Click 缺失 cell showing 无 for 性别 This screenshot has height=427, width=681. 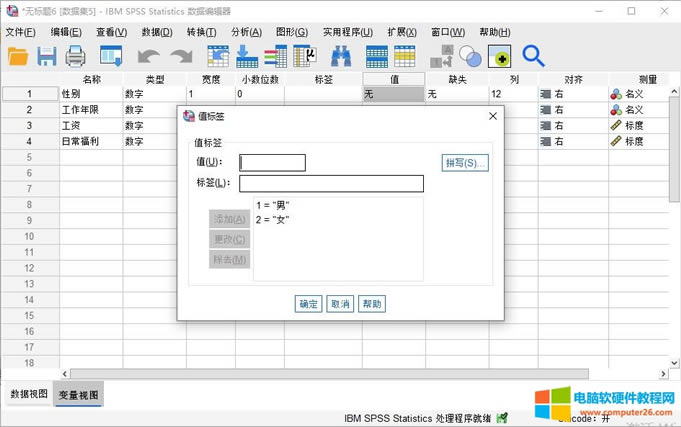[x=457, y=94]
